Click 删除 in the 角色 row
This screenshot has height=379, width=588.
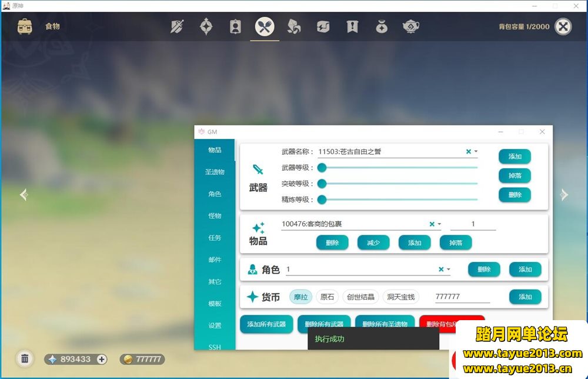tap(484, 270)
